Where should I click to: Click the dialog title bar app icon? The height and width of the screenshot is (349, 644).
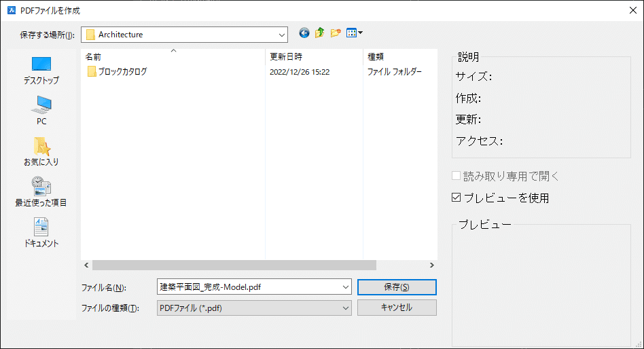coord(12,10)
